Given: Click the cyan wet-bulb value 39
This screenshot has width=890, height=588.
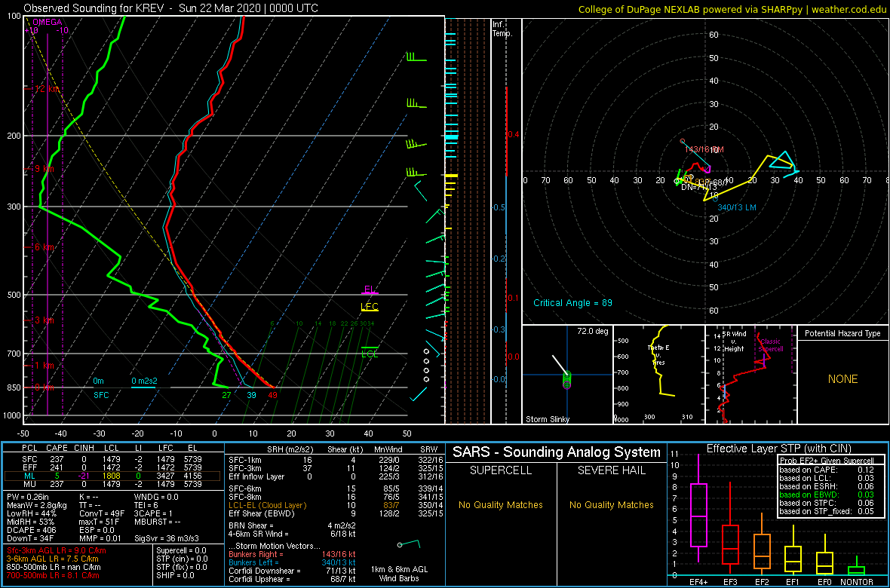Looking at the screenshot, I should click(x=251, y=396).
